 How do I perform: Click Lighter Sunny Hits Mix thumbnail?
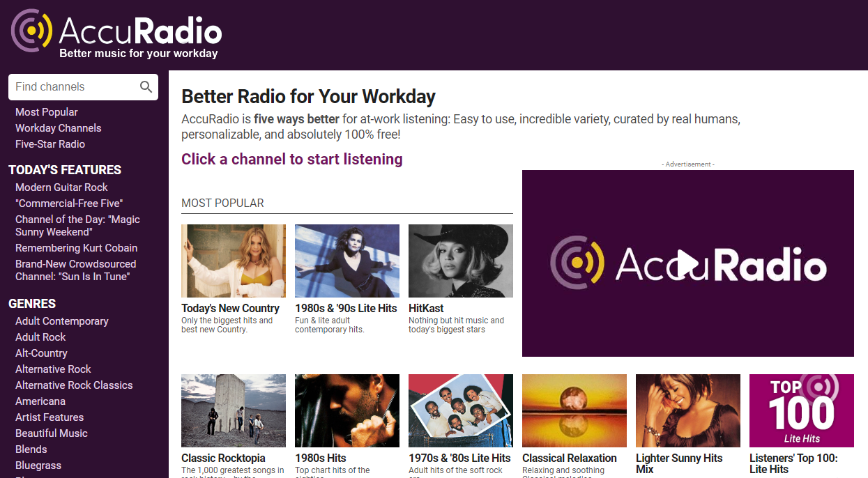pos(688,411)
